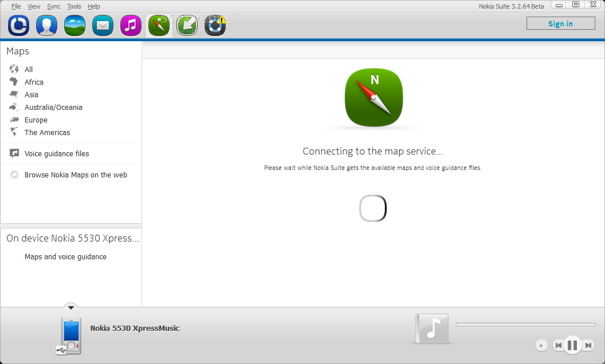Open the Help menu

click(94, 6)
